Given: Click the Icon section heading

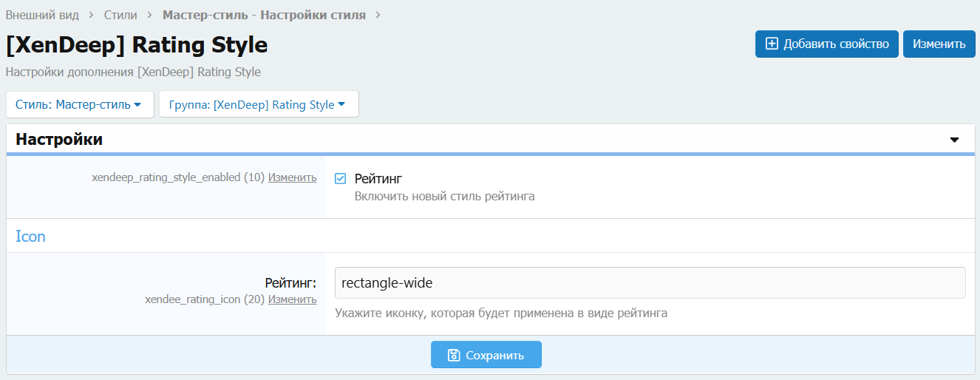Looking at the screenshot, I should 30,237.
